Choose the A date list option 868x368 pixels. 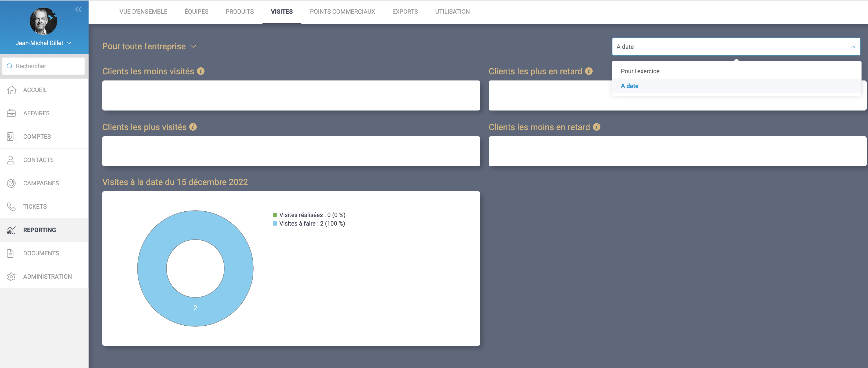[629, 86]
